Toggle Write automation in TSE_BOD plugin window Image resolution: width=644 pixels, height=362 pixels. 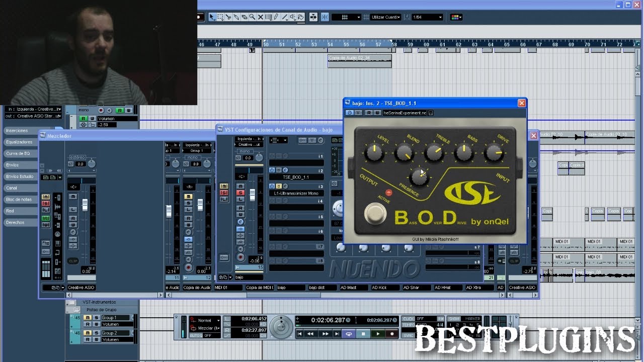376,113
